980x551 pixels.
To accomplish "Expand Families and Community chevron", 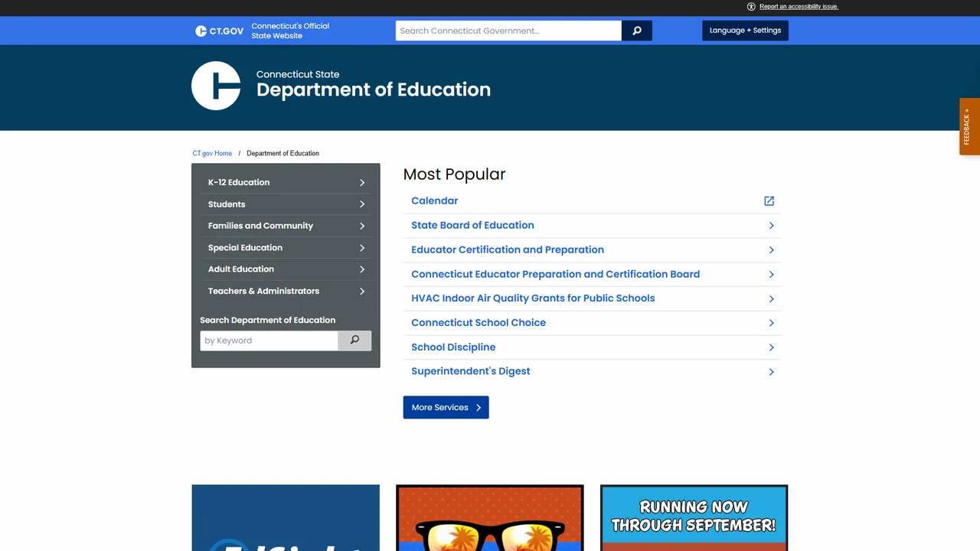I will click(362, 227).
